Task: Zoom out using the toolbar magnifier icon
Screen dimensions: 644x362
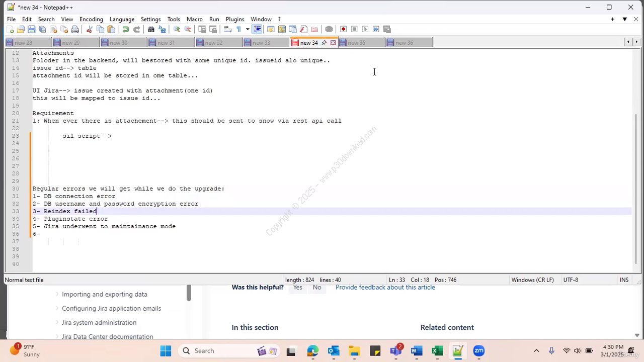Action: pos(188,29)
